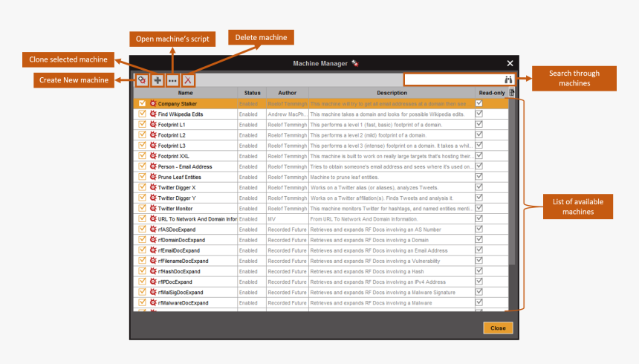
Task: Toggle Read-only checkbox for URL To Network row
Action: [479, 218]
